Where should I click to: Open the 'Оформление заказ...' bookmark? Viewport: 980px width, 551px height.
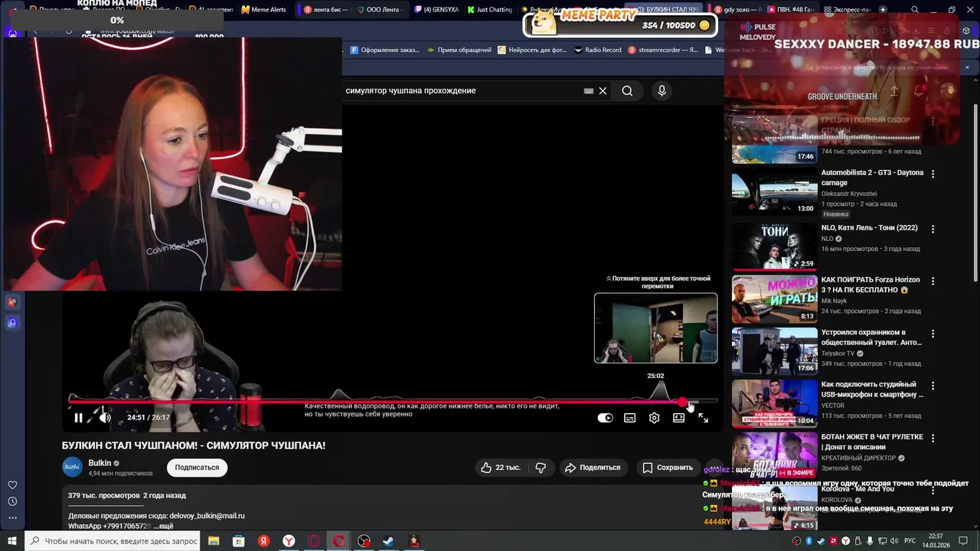pos(385,50)
